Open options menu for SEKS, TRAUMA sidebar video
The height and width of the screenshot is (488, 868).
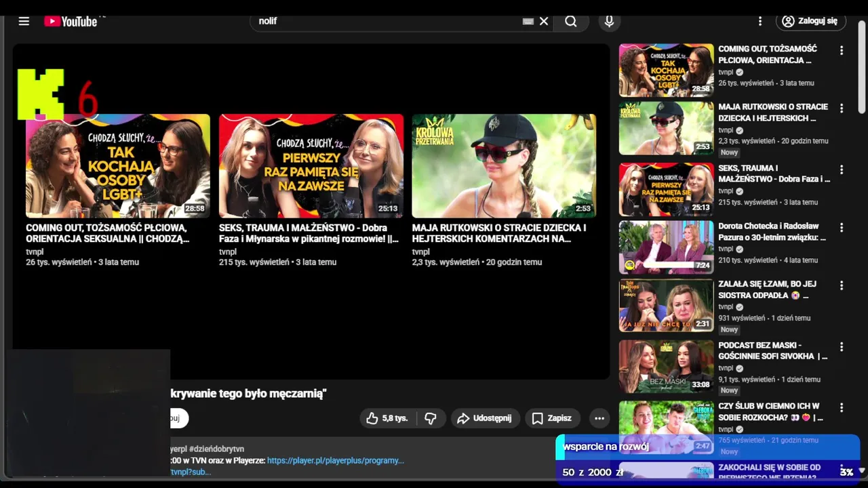pyautogui.click(x=842, y=169)
